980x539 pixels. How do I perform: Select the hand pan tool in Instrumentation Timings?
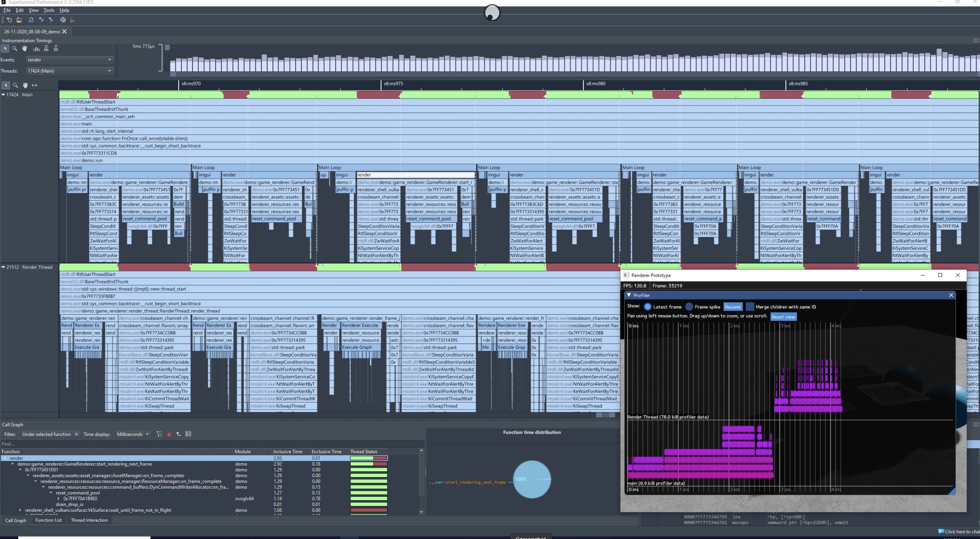click(24, 49)
